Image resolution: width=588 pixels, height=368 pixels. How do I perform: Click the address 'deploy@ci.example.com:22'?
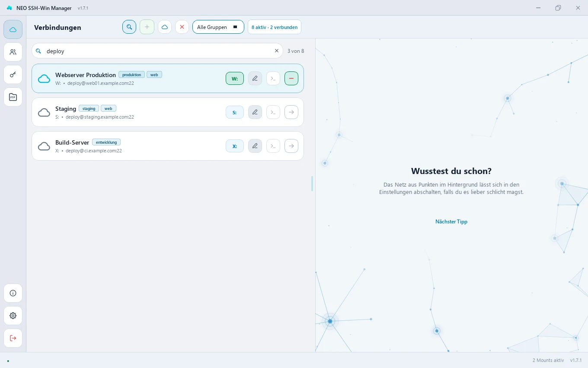(94, 151)
